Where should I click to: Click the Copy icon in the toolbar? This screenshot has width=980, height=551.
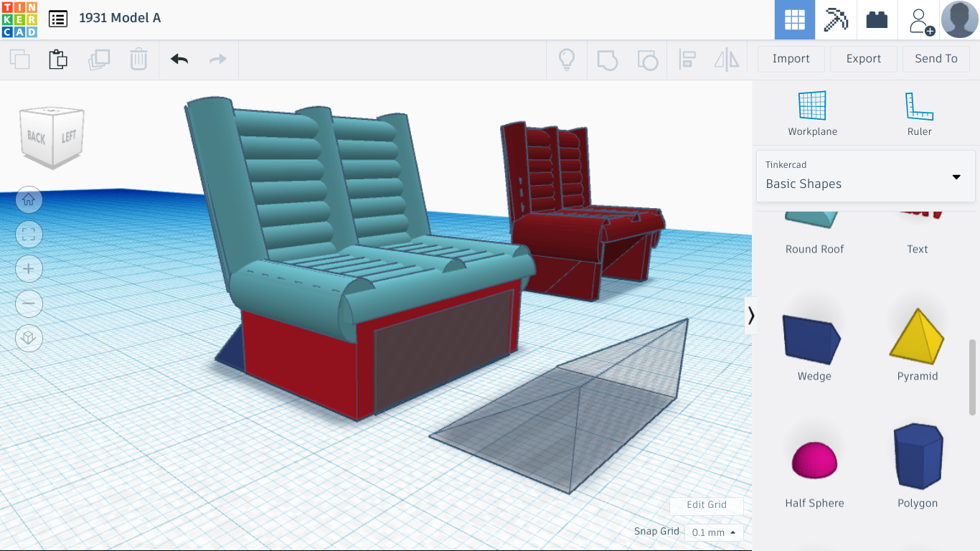[x=20, y=59]
